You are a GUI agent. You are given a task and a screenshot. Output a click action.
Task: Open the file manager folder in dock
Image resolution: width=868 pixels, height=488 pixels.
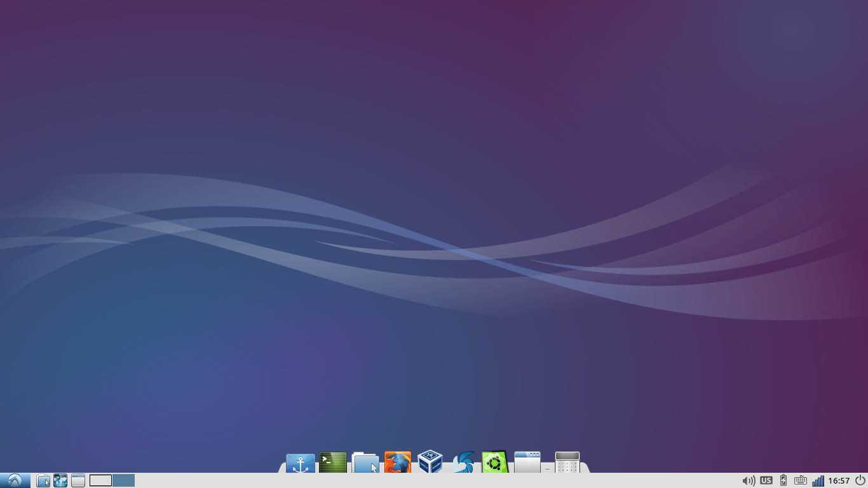point(365,463)
